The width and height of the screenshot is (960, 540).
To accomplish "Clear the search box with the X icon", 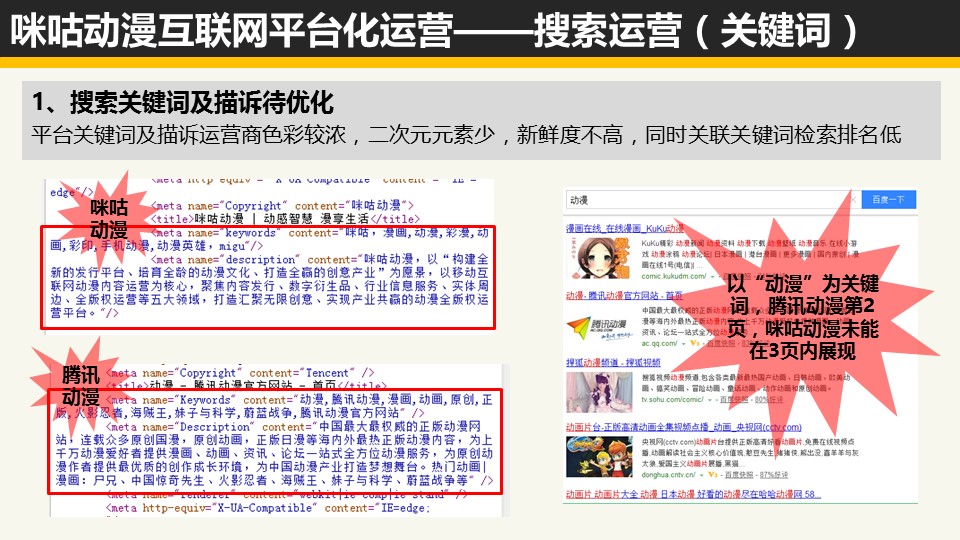I will pyautogui.click(x=853, y=200).
